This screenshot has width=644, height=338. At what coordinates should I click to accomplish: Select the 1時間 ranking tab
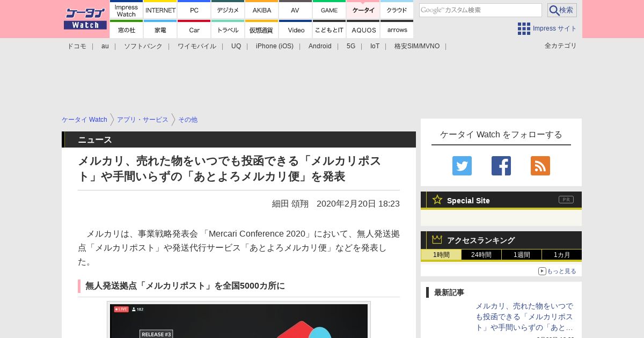(441, 255)
